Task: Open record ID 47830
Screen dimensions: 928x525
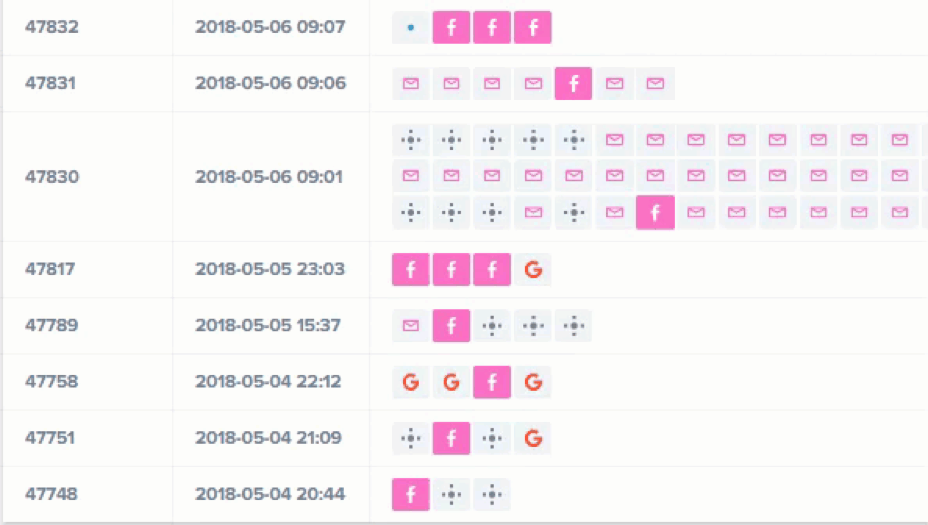Action: (x=52, y=177)
